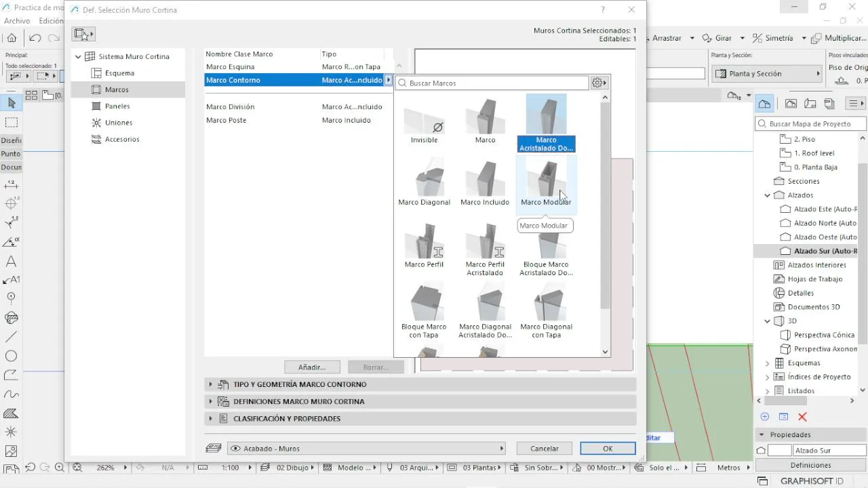The height and width of the screenshot is (488, 868).
Task: Expand Definiciones Marco Muro Cortina panel
Action: click(x=420, y=401)
